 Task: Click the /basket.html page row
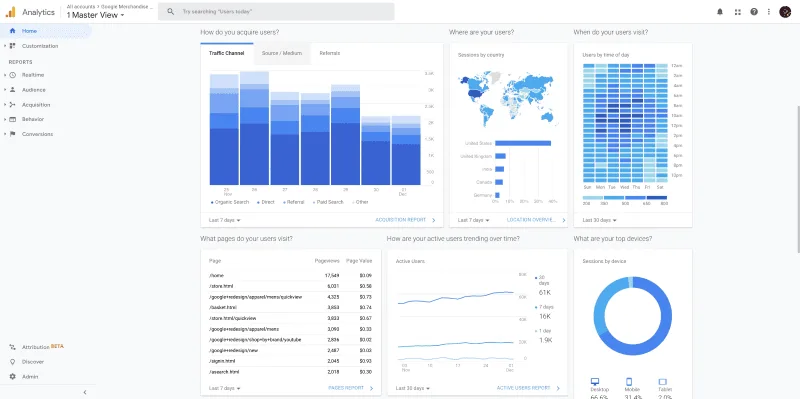[290, 308]
